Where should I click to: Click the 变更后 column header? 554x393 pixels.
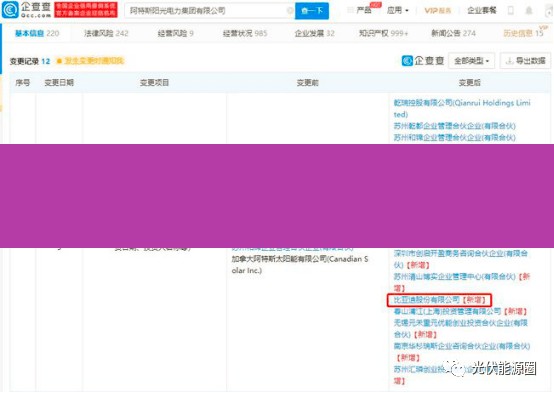(470, 83)
